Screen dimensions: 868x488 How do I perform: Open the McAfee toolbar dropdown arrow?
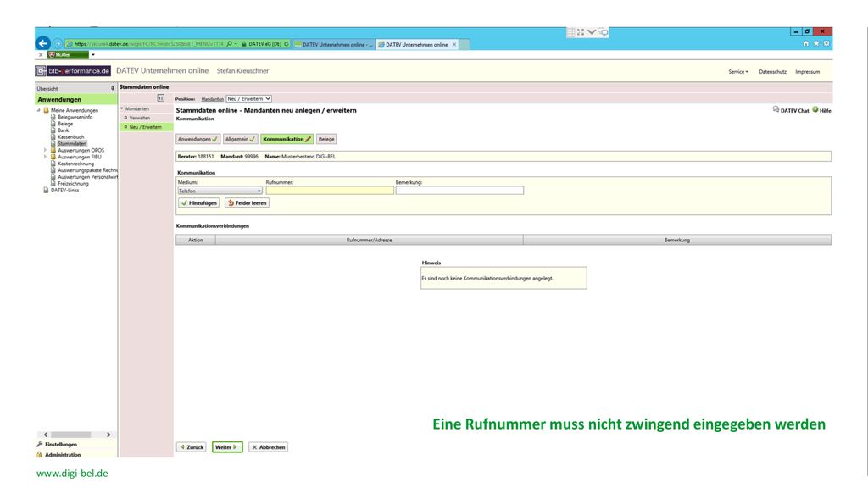pos(93,55)
